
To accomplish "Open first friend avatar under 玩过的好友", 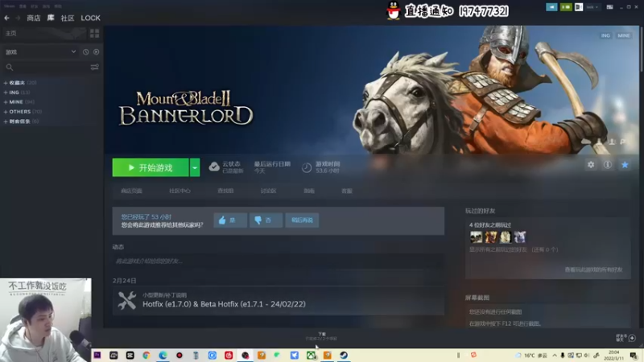I will 476,237.
